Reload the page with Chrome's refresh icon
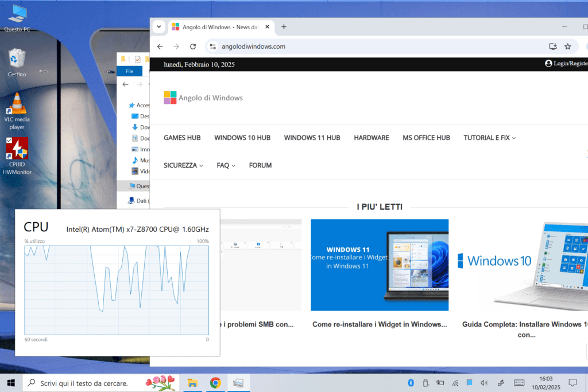588x392 pixels. point(193,46)
